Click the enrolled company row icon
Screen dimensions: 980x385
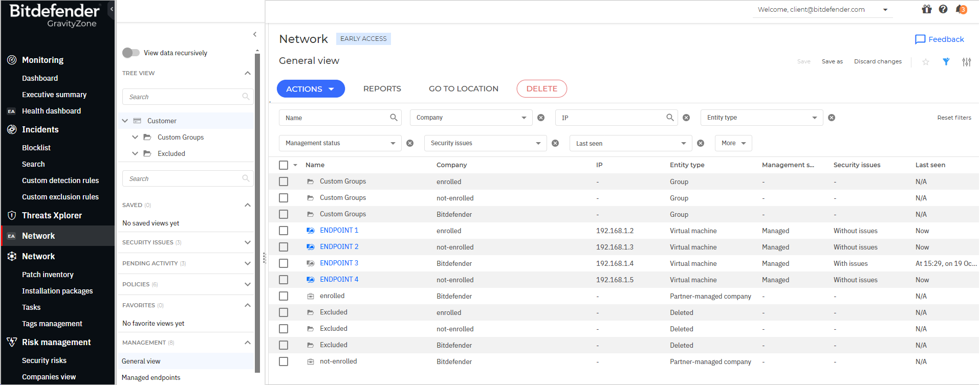tap(310, 296)
